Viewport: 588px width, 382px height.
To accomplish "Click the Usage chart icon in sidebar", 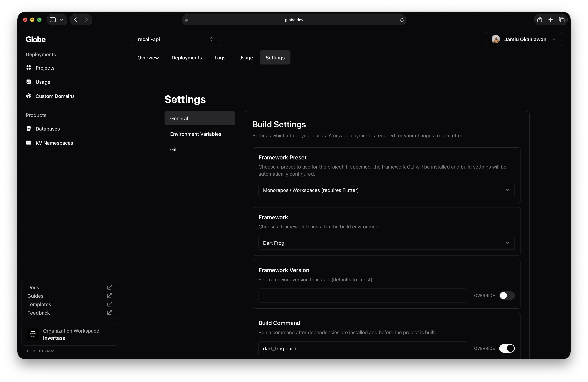I will tap(29, 82).
